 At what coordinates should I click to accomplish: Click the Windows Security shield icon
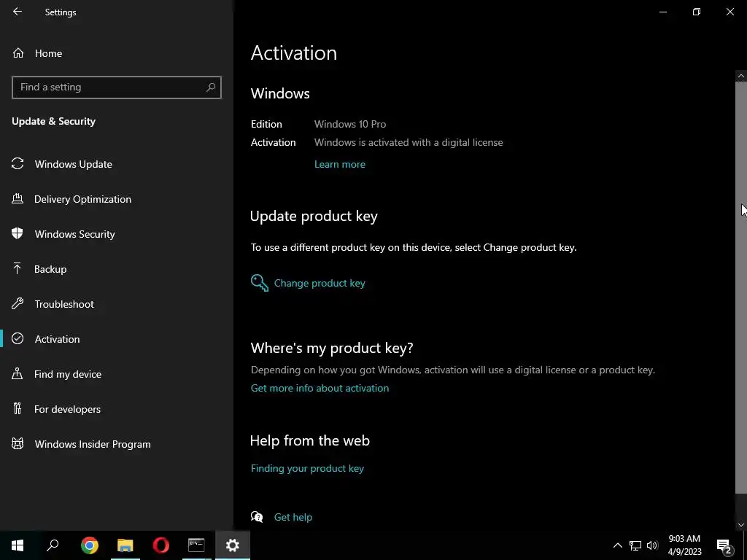click(x=18, y=233)
